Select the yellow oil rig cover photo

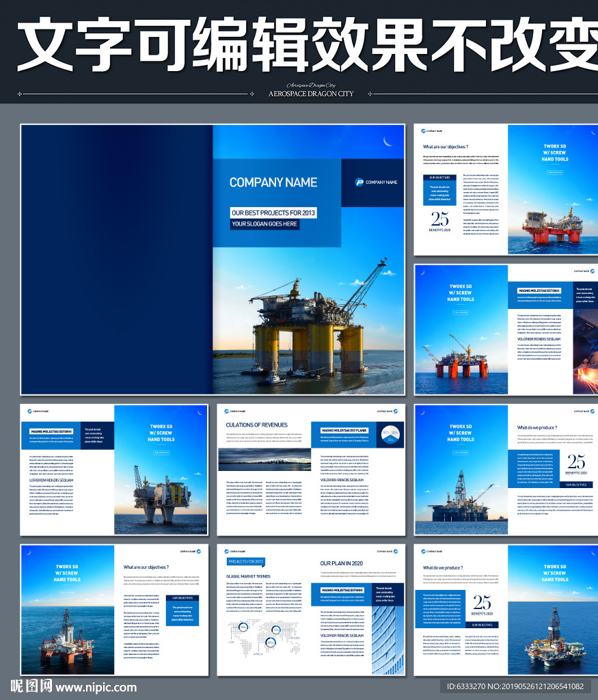(x=308, y=321)
